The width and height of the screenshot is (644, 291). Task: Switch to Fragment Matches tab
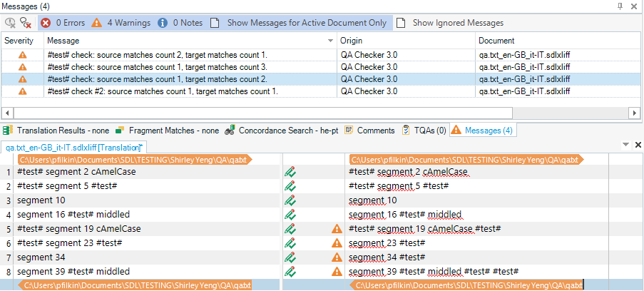(168, 131)
